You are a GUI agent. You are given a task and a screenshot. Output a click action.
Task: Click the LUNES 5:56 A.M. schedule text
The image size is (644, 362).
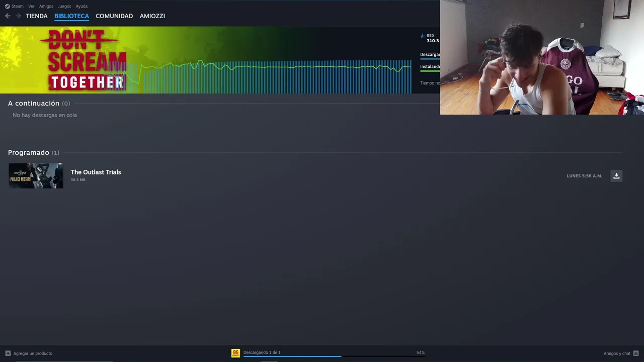[x=584, y=176]
